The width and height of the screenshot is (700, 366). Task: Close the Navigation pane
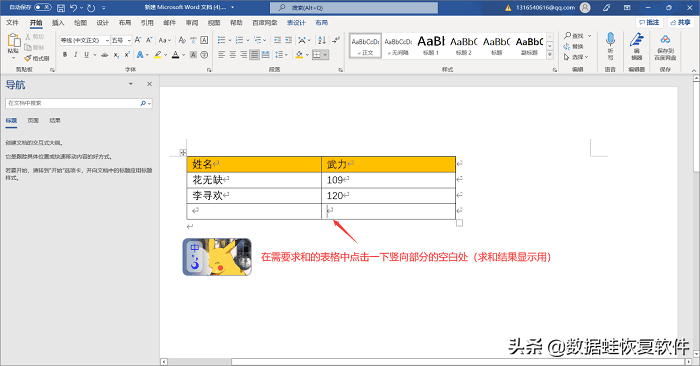(150, 84)
